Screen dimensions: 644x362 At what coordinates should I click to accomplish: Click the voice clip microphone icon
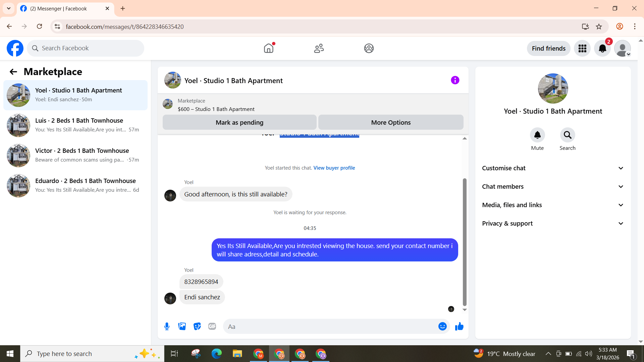click(167, 326)
